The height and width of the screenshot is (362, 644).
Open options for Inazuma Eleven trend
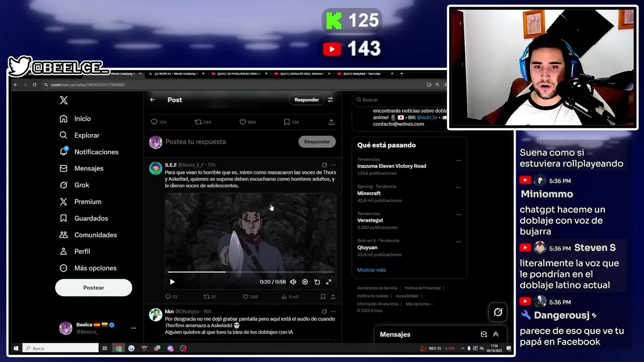point(458,160)
